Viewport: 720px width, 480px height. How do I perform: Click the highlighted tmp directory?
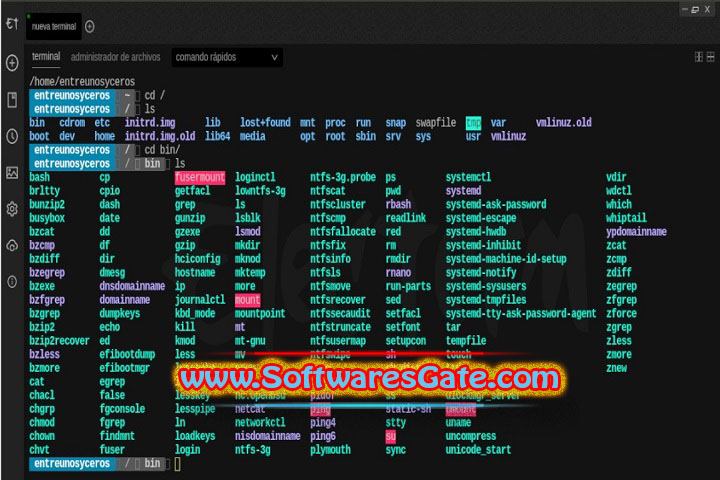(x=473, y=123)
